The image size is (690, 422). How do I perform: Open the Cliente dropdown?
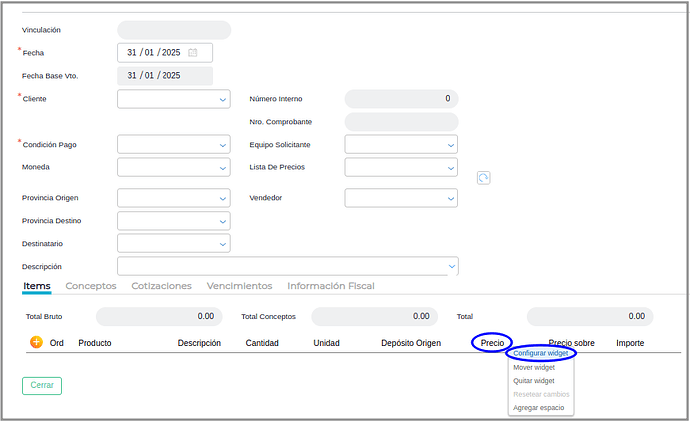(x=173, y=99)
